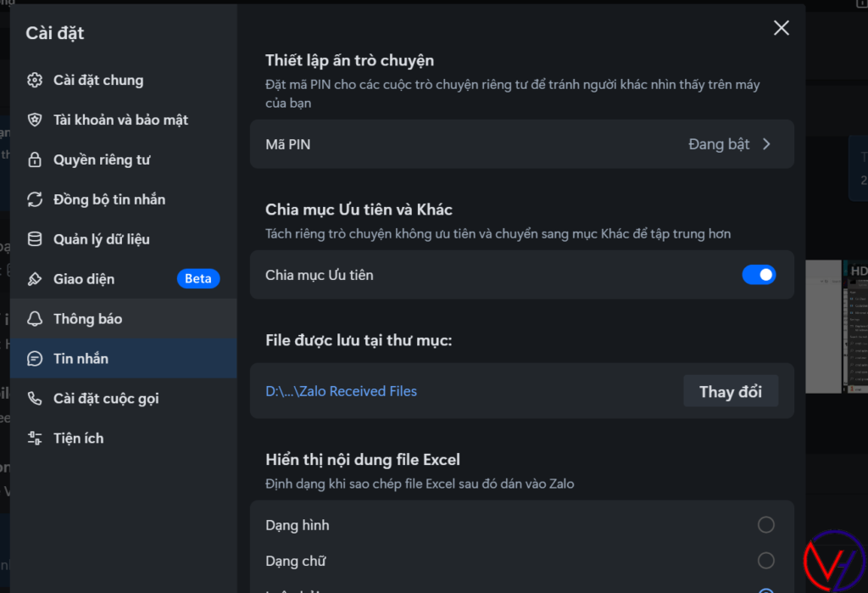The width and height of the screenshot is (868, 593).
Task: Click the paintbrush icon for Giao diện
Action: [x=35, y=279]
